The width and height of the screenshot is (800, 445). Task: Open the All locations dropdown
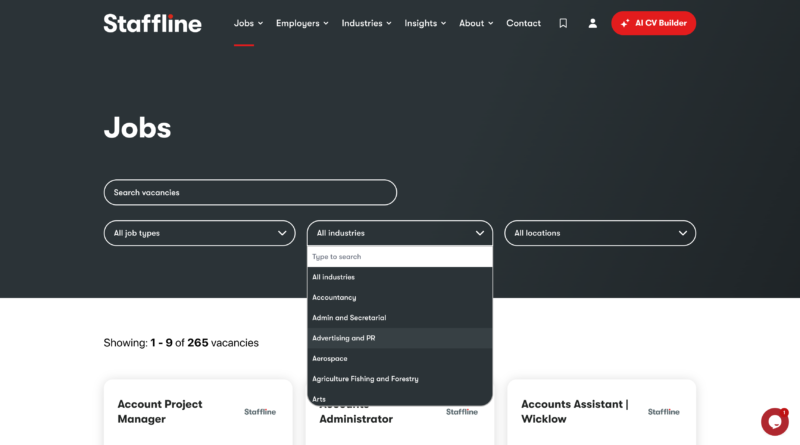point(600,233)
